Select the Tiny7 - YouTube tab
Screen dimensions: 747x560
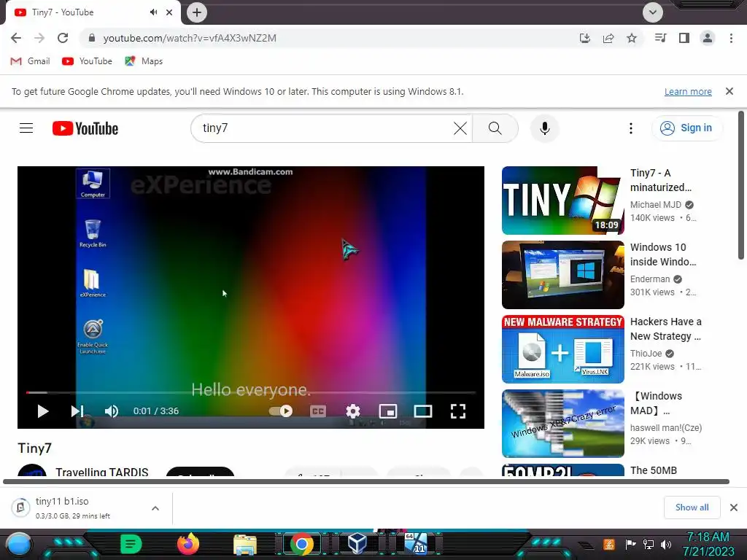[x=90, y=12]
